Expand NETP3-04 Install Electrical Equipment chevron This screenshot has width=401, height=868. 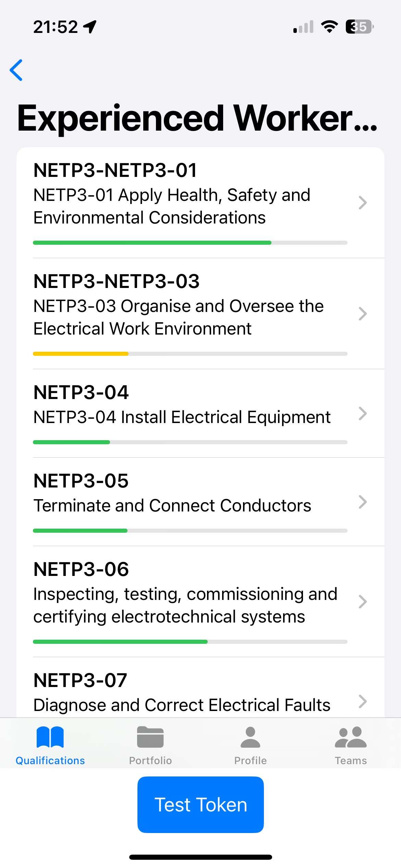click(363, 413)
